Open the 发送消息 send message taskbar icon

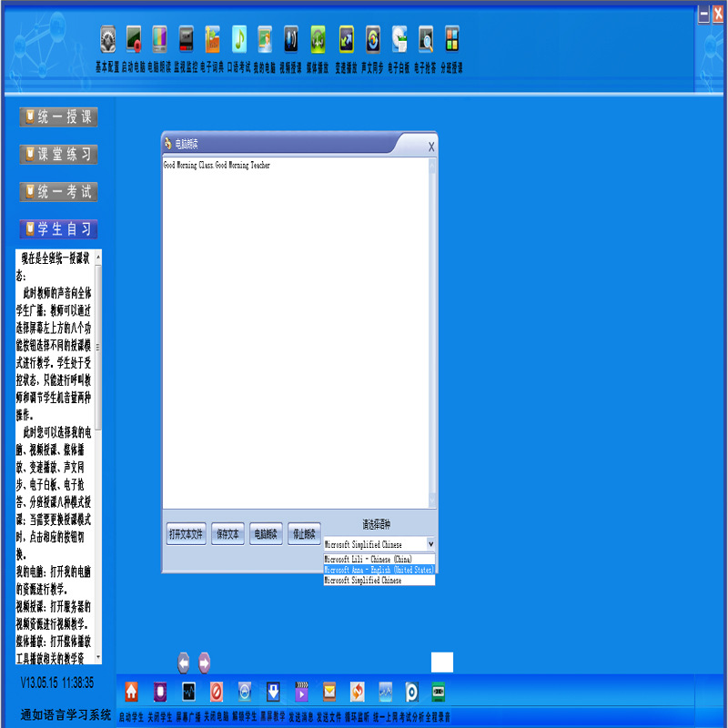(x=301, y=692)
